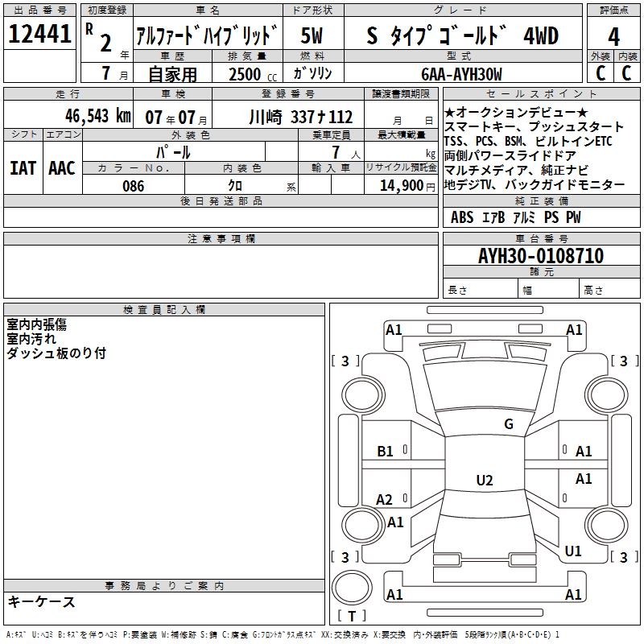Viewport: 644px width, 644px height.
Task: Click the 出品番号 header
Action: pyautogui.click(x=39, y=10)
